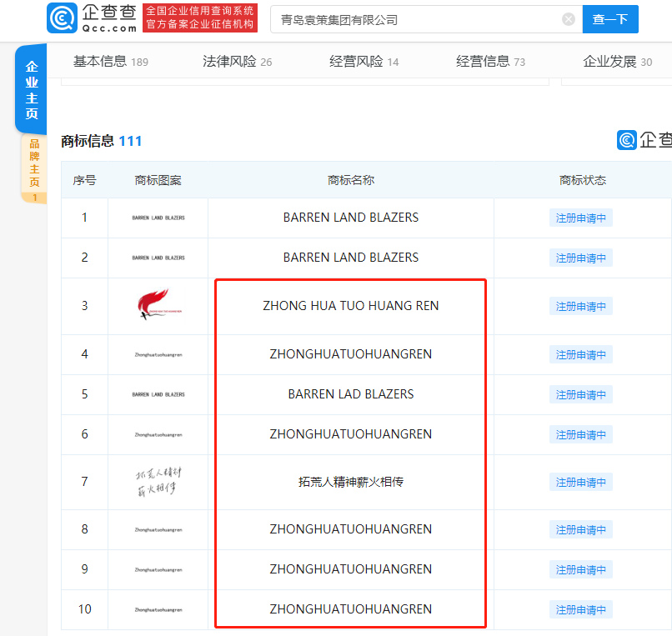This screenshot has height=636, width=672.
Task: Open trademark thumbnail in row 9
Action: tap(158, 569)
